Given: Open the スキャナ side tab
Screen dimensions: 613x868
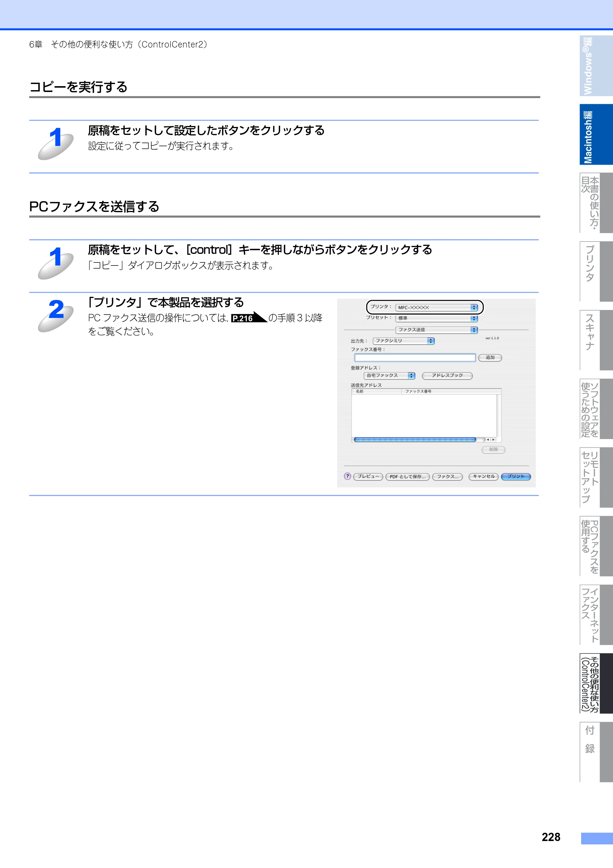Looking at the screenshot, I should pyautogui.click(x=596, y=340).
